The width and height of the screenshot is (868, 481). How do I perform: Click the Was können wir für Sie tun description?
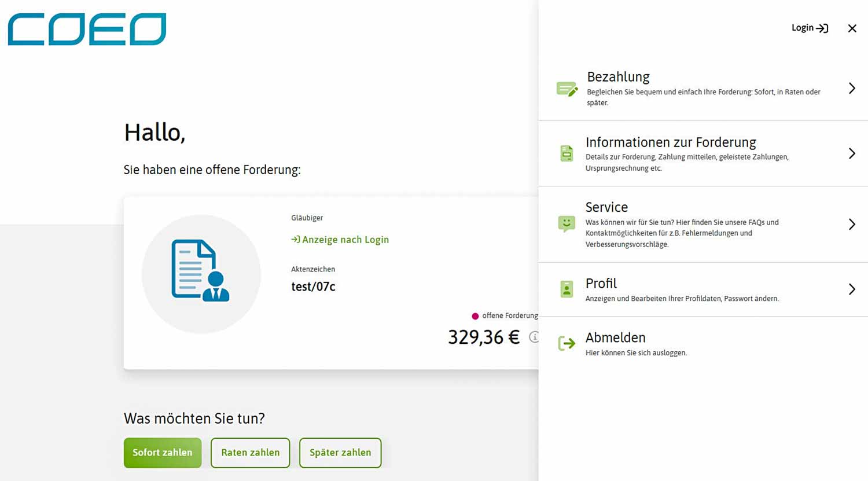(682, 233)
